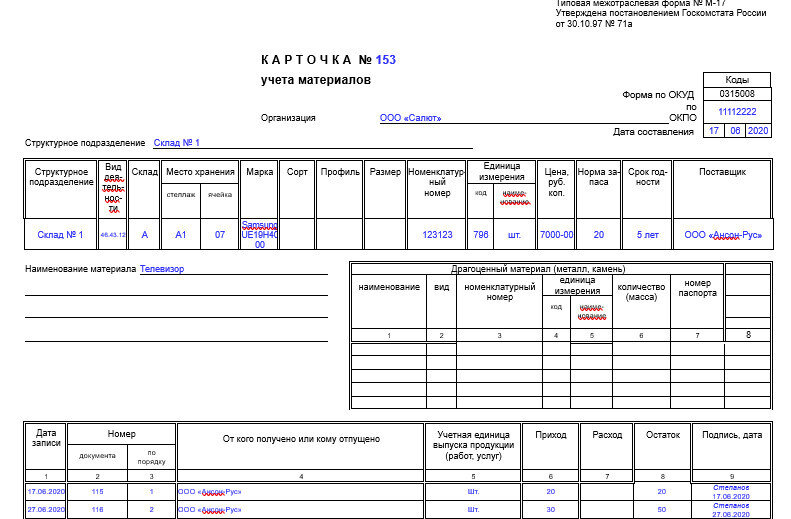Screen dimensions: 791x519
Task: Click the OKPO code 11112222
Action: coord(737,112)
